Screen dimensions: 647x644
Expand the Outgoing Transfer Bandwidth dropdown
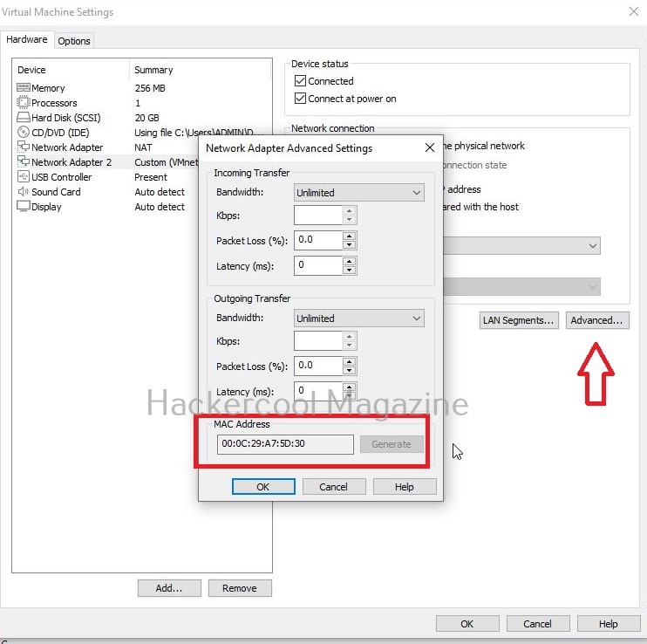(x=358, y=319)
